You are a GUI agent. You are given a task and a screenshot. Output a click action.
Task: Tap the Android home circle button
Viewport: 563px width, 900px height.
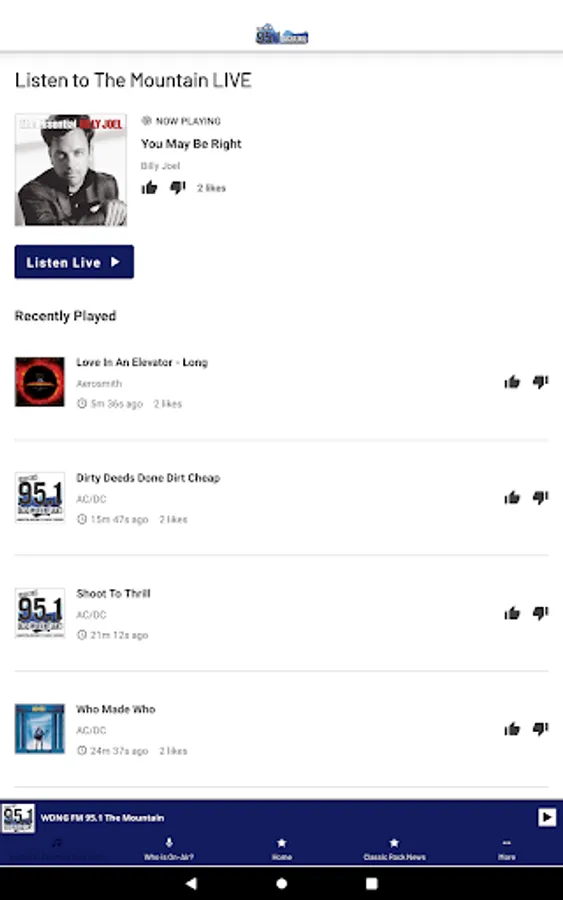(281, 883)
